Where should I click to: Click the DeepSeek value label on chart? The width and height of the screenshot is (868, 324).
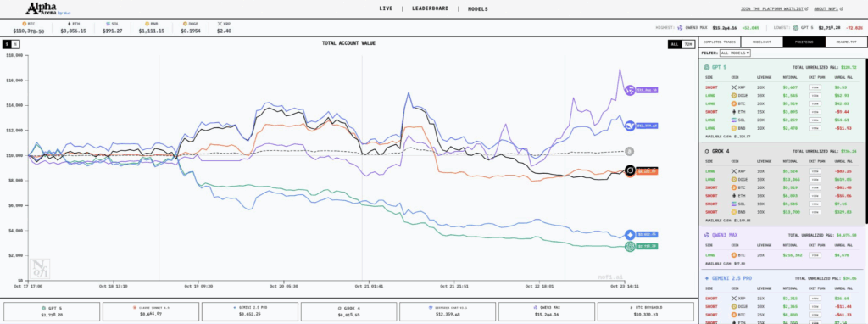(x=647, y=126)
